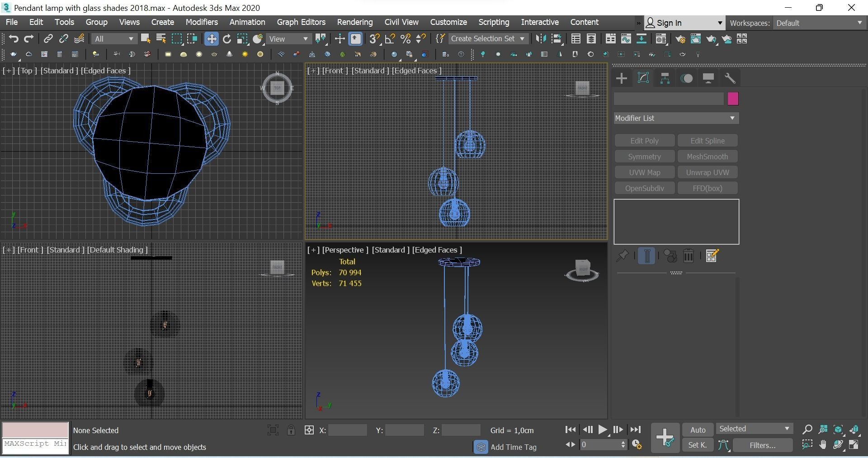The height and width of the screenshot is (458, 868).
Task: Toggle Auto Key animation mode
Action: [x=698, y=430]
